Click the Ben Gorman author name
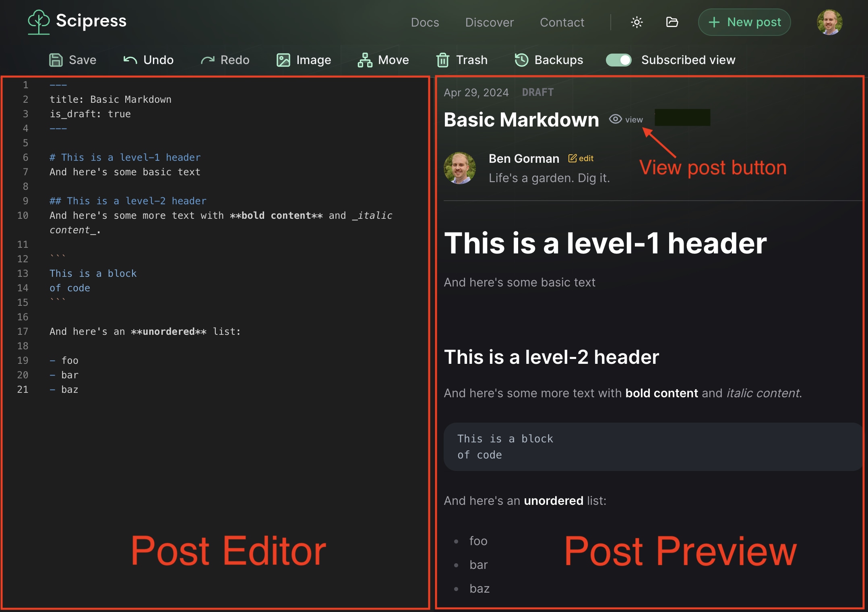This screenshot has width=868, height=612. point(524,159)
